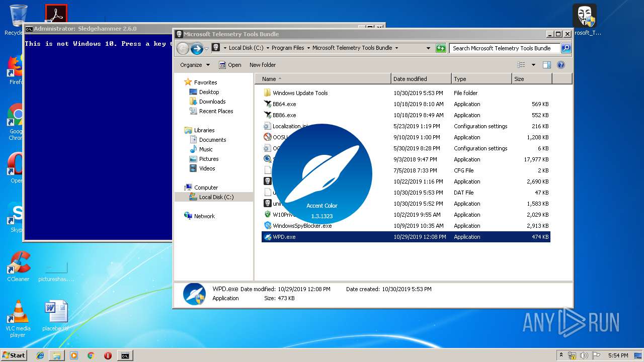The width and height of the screenshot is (644, 362).
Task: Select Videos library
Action: pyautogui.click(x=202, y=168)
